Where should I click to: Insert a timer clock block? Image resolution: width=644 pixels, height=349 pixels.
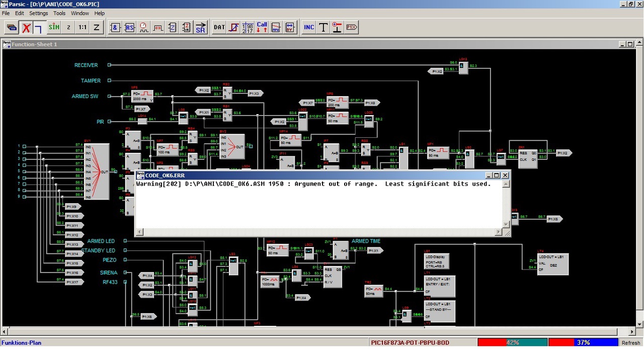pyautogui.click(x=144, y=27)
